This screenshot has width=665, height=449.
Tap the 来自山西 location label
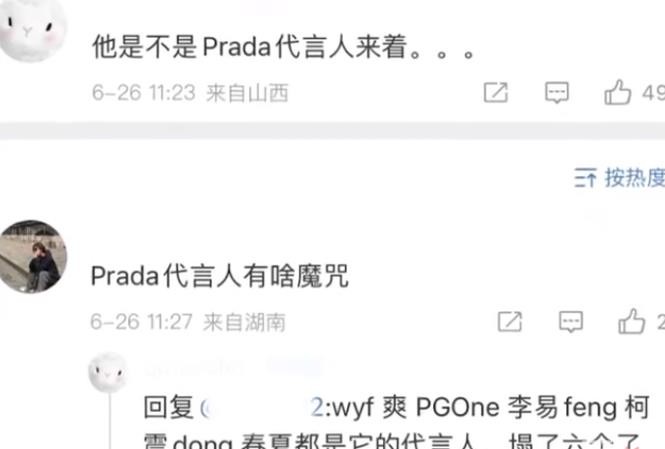click(247, 93)
